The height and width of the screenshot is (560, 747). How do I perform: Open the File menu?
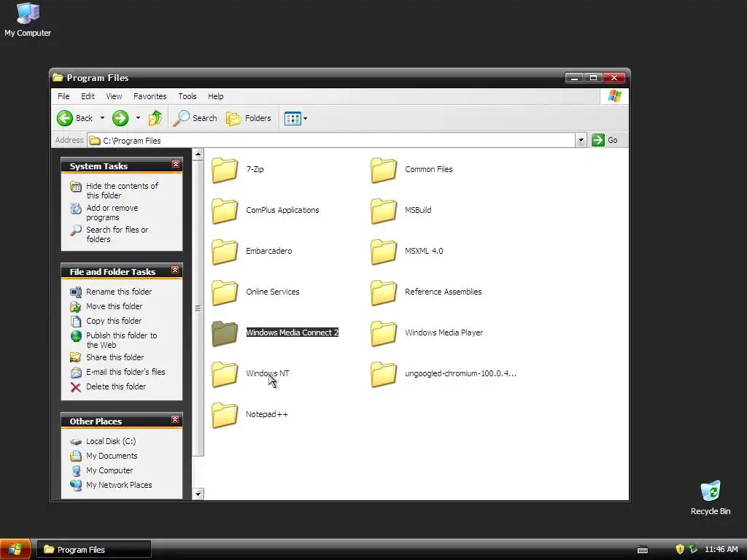click(63, 96)
